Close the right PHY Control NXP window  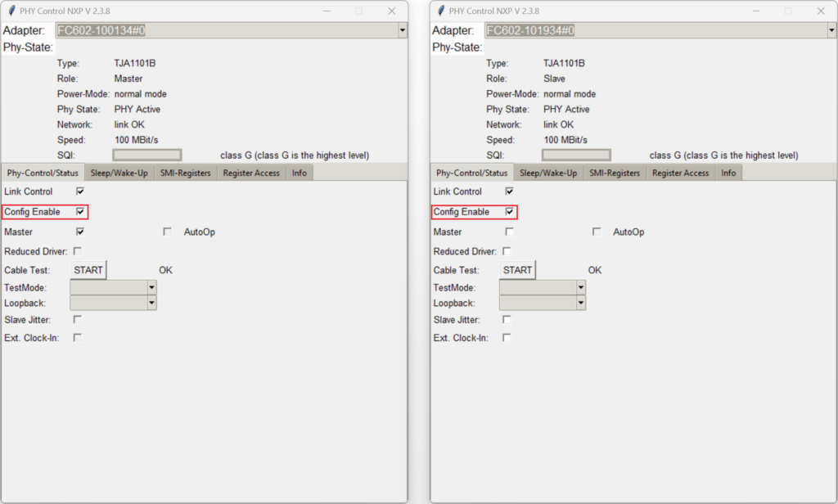click(821, 11)
